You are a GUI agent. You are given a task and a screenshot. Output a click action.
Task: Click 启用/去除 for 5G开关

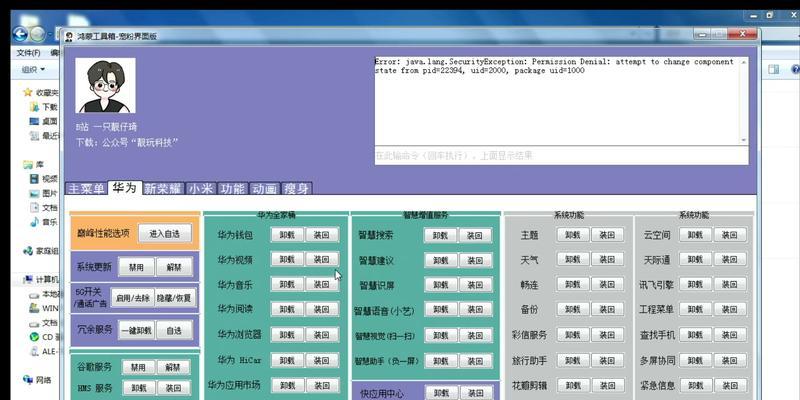click(131, 298)
